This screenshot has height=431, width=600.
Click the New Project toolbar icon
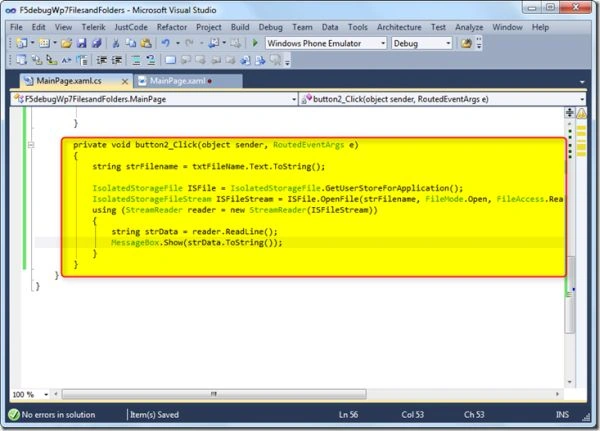pos(21,43)
